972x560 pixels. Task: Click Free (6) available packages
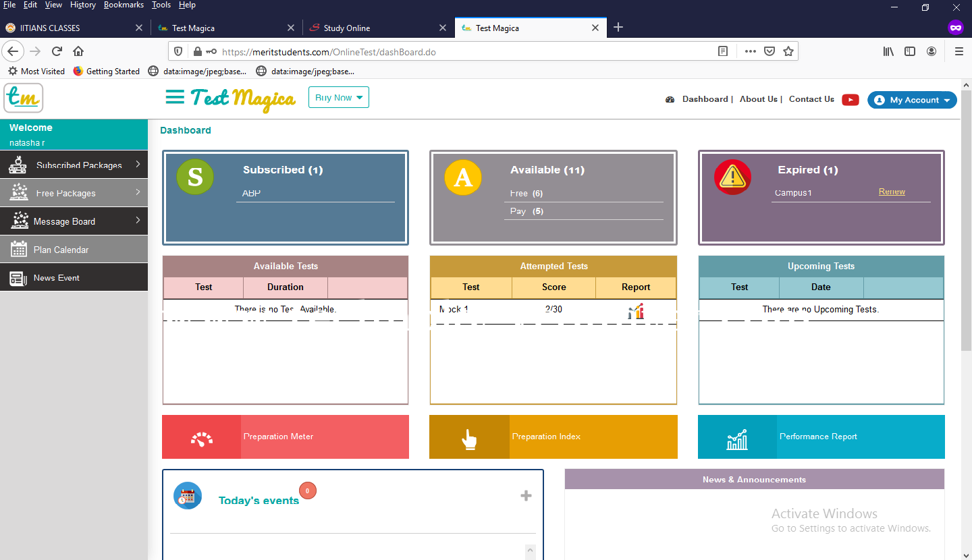click(526, 194)
